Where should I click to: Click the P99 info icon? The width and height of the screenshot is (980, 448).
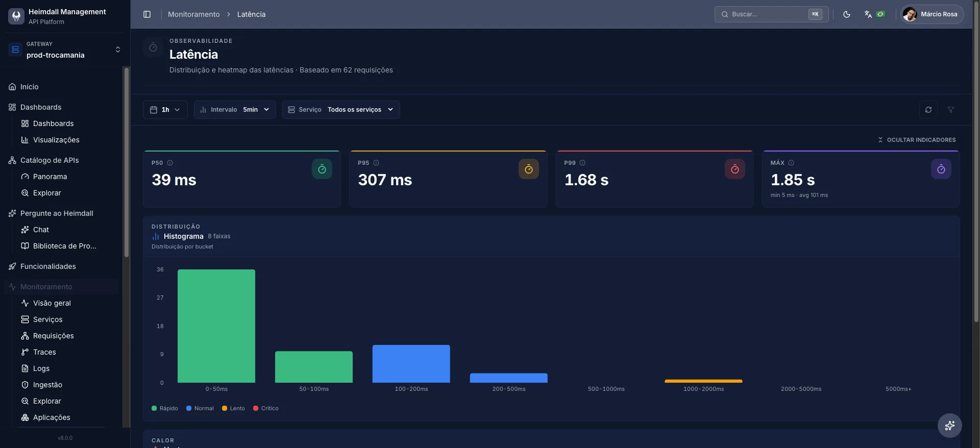click(582, 163)
